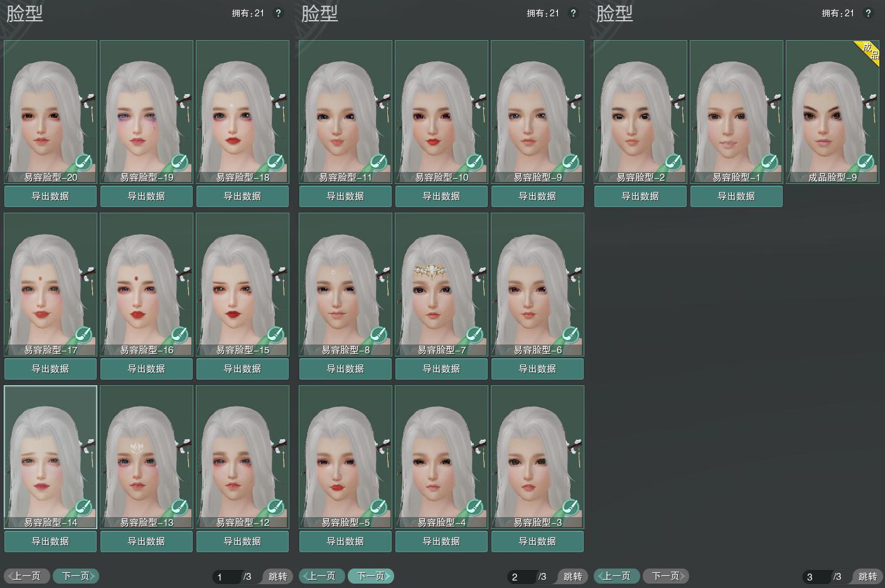Export data for 易容脸型-10
The height and width of the screenshot is (588, 885).
(x=441, y=196)
